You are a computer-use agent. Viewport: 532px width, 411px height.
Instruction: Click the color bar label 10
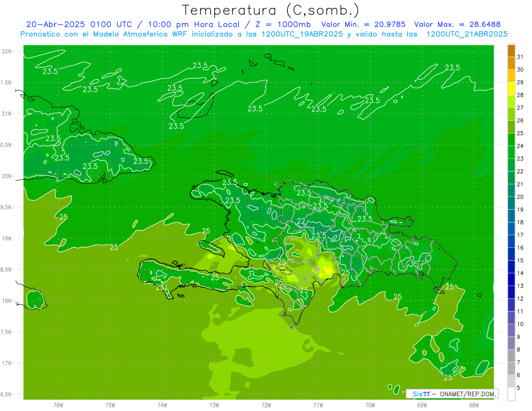pyautogui.click(x=520, y=324)
